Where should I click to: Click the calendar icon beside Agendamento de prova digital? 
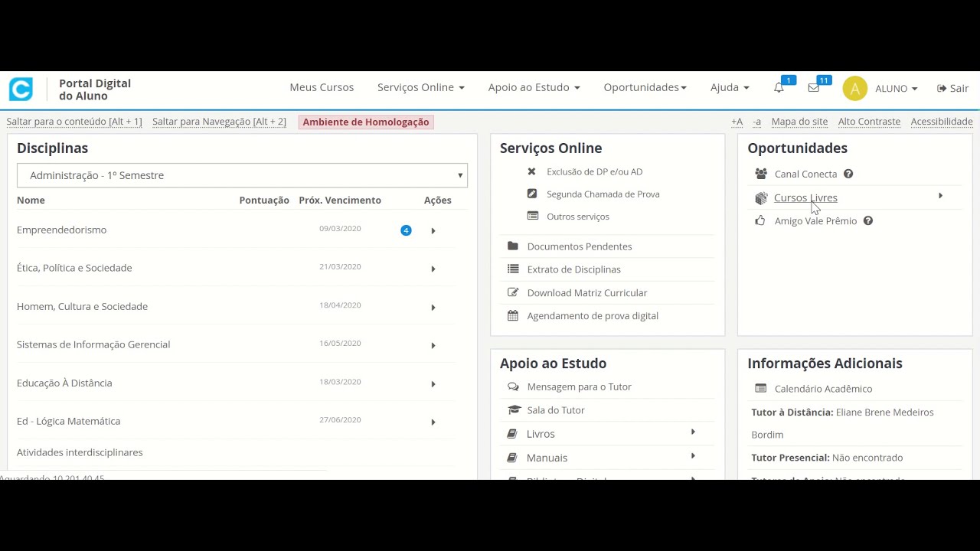[513, 315]
